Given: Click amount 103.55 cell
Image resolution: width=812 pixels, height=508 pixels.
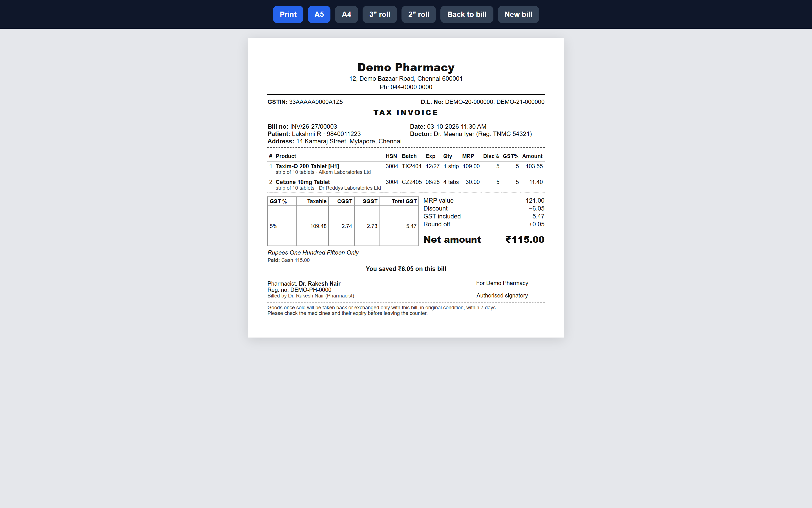Looking at the screenshot, I should pyautogui.click(x=534, y=166).
